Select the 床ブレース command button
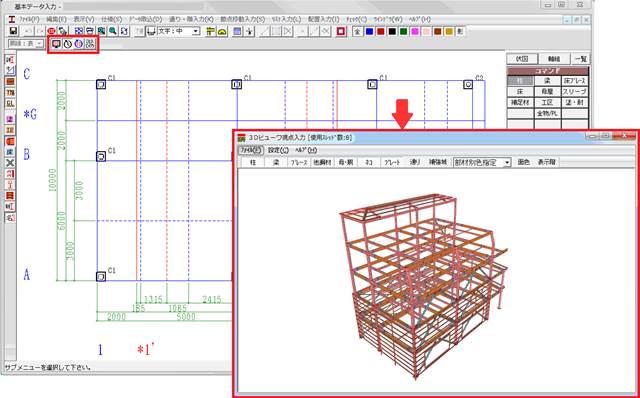Image resolution: width=640 pixels, height=398 pixels. [x=575, y=81]
